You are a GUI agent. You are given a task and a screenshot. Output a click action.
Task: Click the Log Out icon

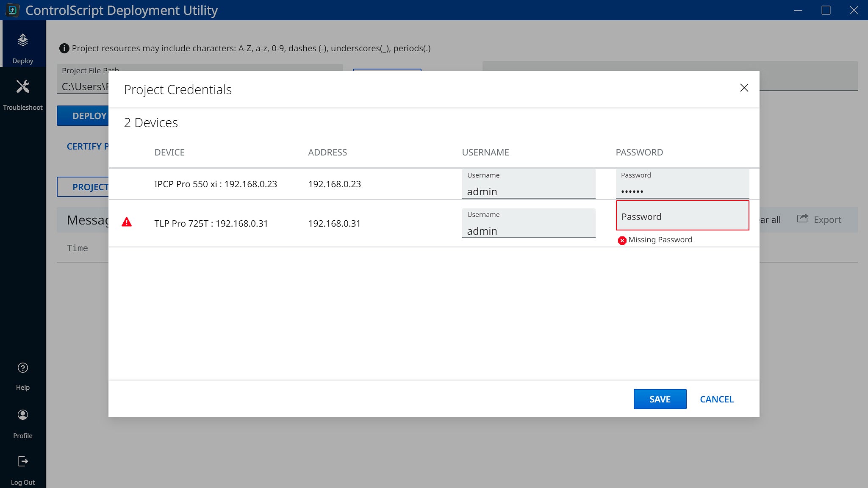23,461
